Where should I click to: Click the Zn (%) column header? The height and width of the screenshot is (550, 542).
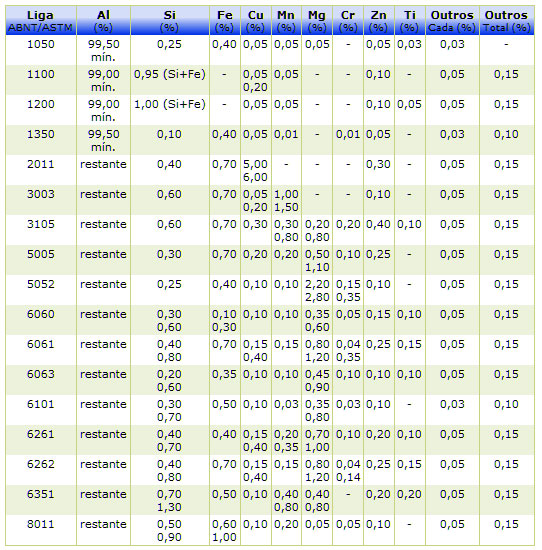pos(379,21)
